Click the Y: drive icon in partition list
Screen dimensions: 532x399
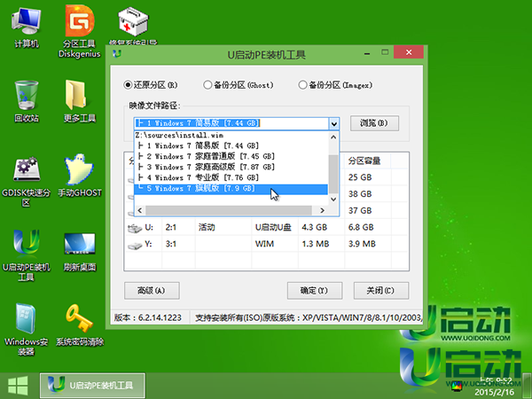135,245
